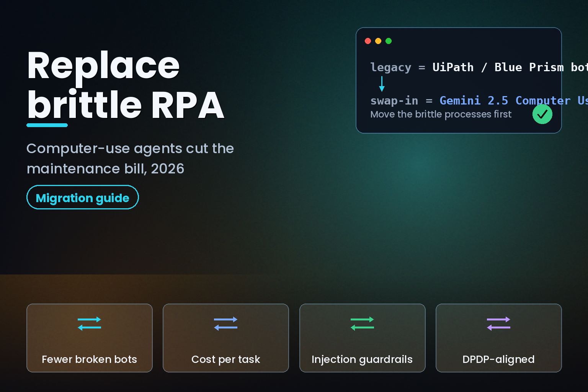588x392 pixels.
Task: Select the Injection guardrails label
Action: (362, 359)
